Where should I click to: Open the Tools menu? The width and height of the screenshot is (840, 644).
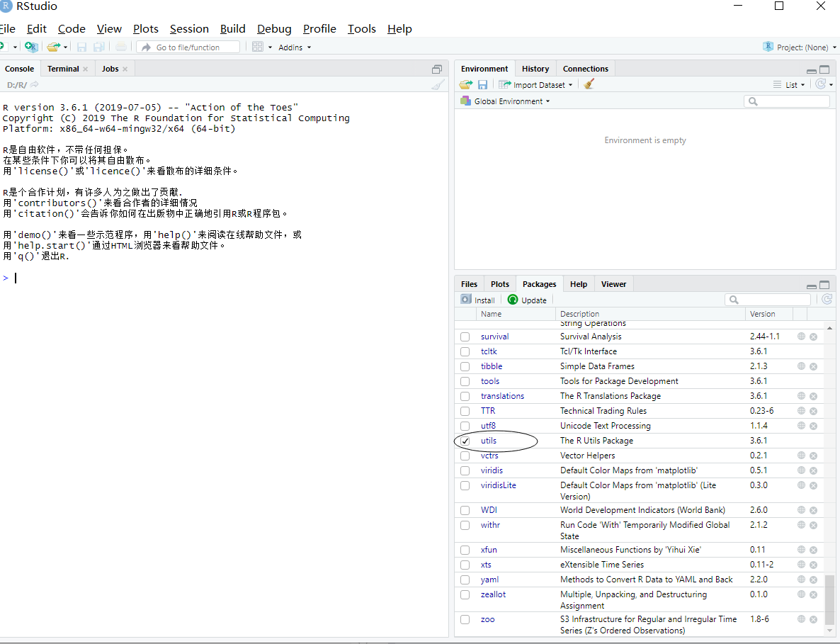coord(362,29)
